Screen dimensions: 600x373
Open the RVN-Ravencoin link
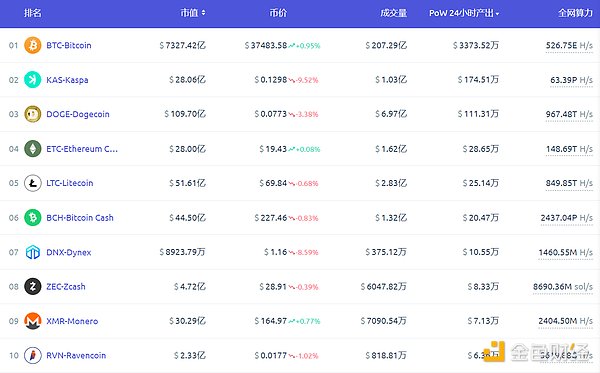point(76,355)
